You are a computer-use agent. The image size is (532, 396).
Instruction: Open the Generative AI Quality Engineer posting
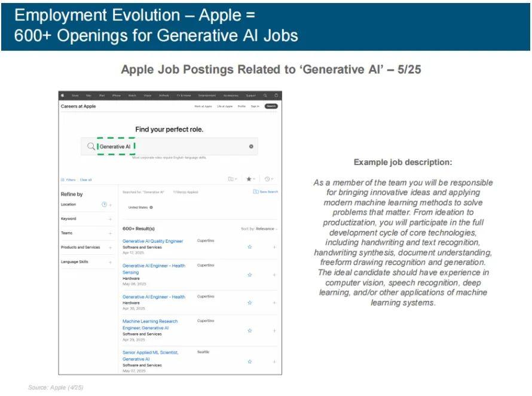tap(152, 241)
